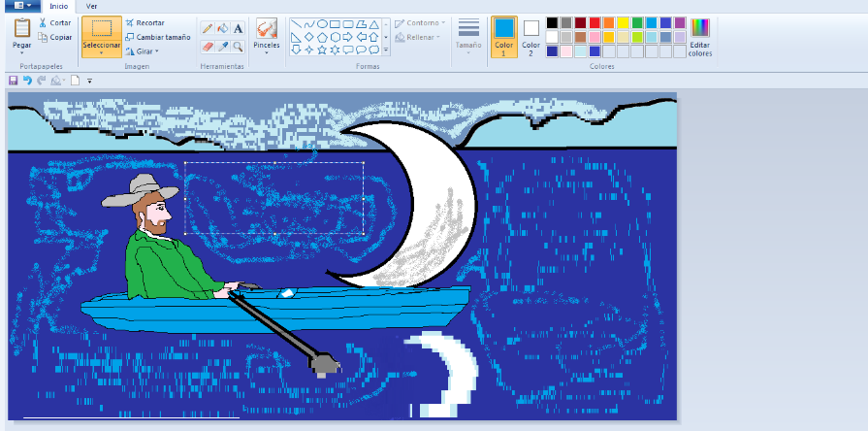
Task: Choose the Right arrow shape
Action: (347, 37)
